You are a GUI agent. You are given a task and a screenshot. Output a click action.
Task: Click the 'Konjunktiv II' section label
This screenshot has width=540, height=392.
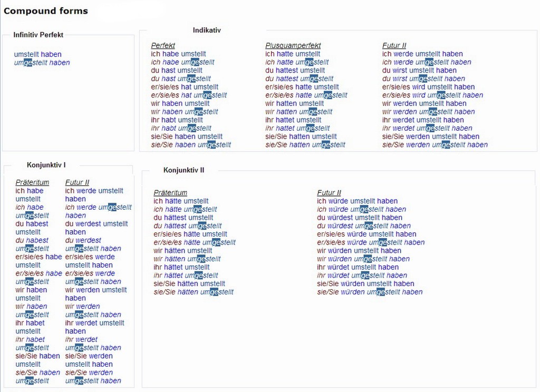184,170
